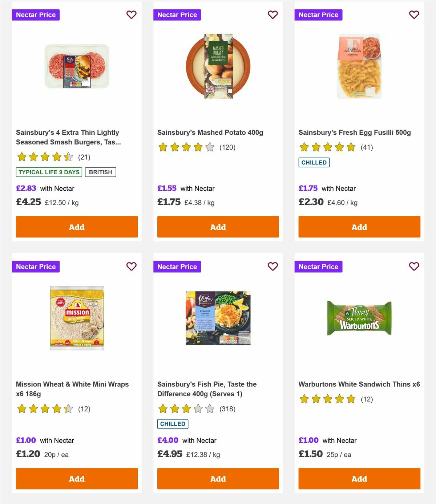The image size is (436, 504).
Task: Click Add on Warburtons White Sandwich Thins
Action: (359, 479)
